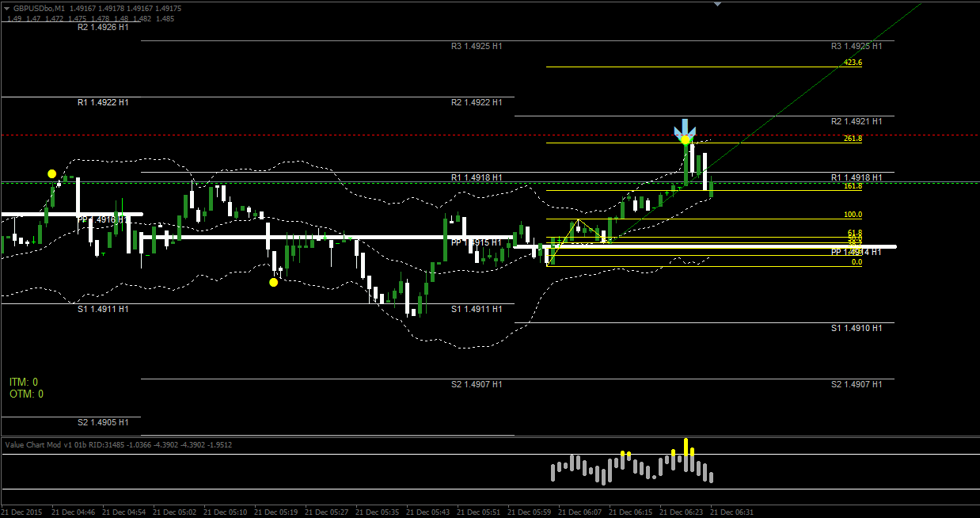Select the yellow dot near 04:46 candles
This screenshot has height=518, width=980.
51,173
